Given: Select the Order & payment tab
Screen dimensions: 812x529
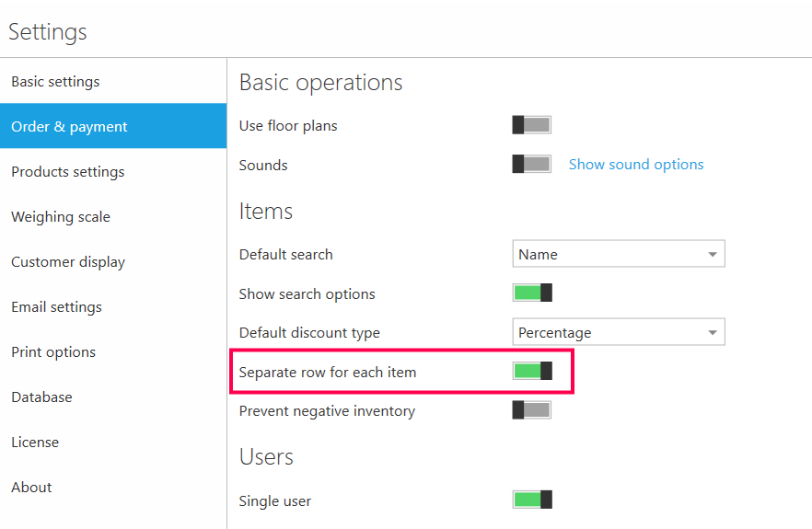Looking at the screenshot, I should point(69,127).
